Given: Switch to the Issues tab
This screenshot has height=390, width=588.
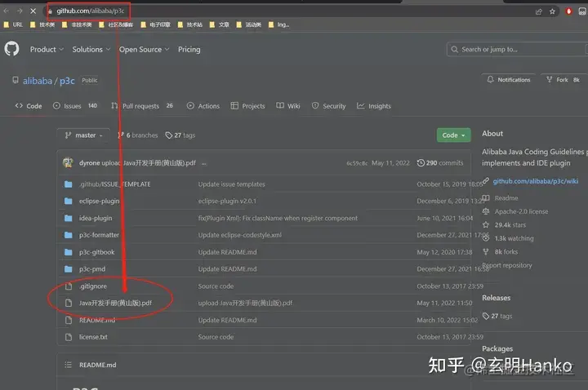Looking at the screenshot, I should click(75, 106).
